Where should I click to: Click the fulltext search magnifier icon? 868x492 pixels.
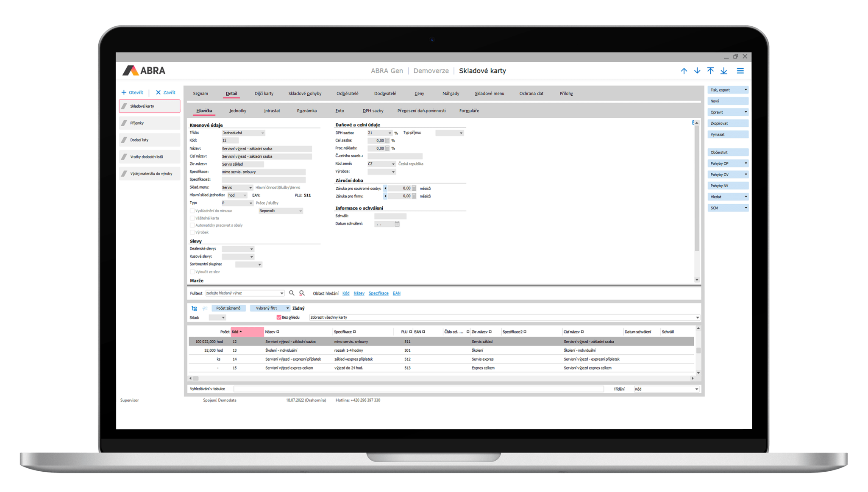tap(292, 293)
